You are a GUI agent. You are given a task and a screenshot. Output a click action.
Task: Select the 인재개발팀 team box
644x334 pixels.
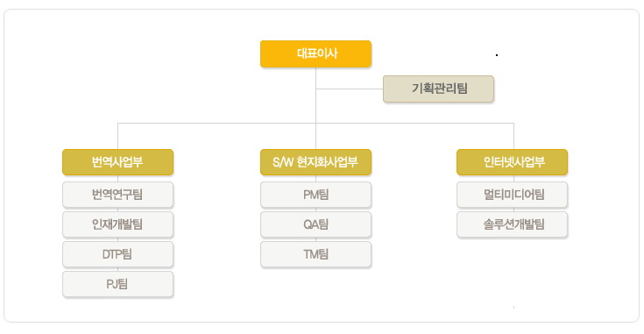pos(118,224)
